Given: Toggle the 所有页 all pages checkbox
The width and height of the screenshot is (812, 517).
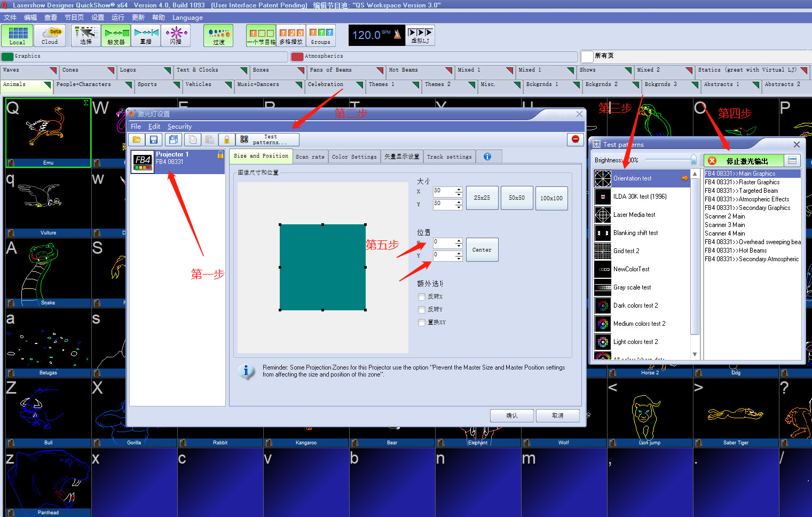Looking at the screenshot, I should [x=587, y=56].
